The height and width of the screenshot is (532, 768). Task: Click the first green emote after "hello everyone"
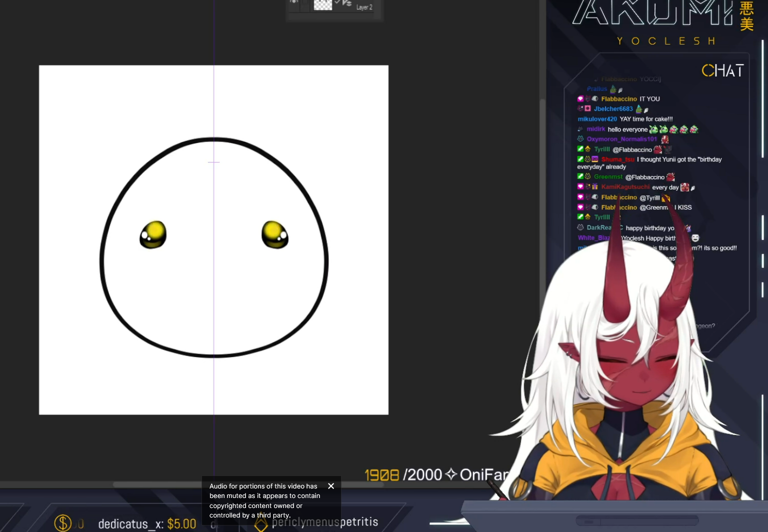pos(653,129)
